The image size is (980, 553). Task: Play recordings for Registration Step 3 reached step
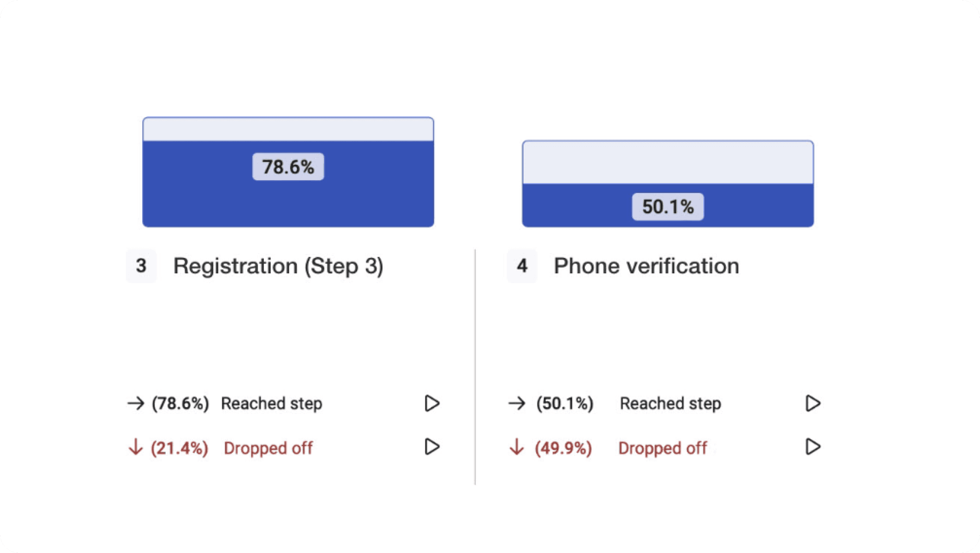tap(432, 403)
